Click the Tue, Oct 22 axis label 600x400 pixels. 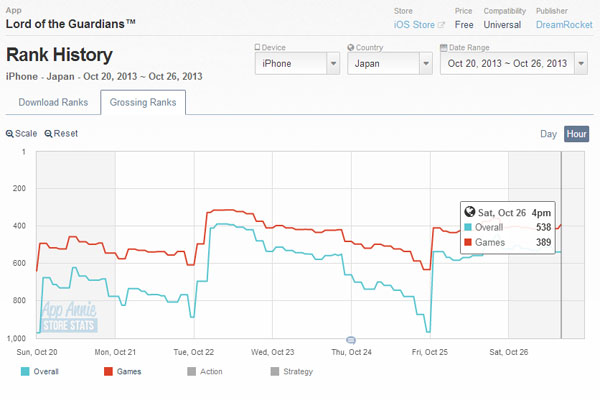pyautogui.click(x=194, y=352)
